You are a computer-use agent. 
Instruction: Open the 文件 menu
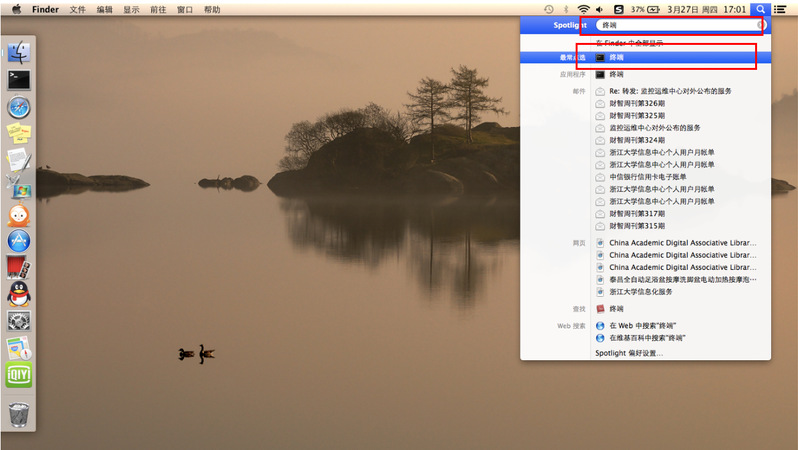(77, 9)
